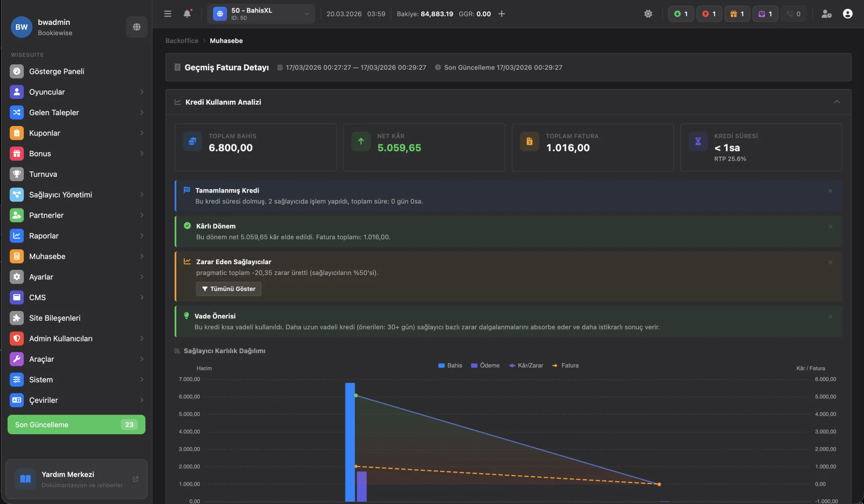Open the Gösterge Paneli dashboard icon
864x504 pixels.
click(x=17, y=71)
